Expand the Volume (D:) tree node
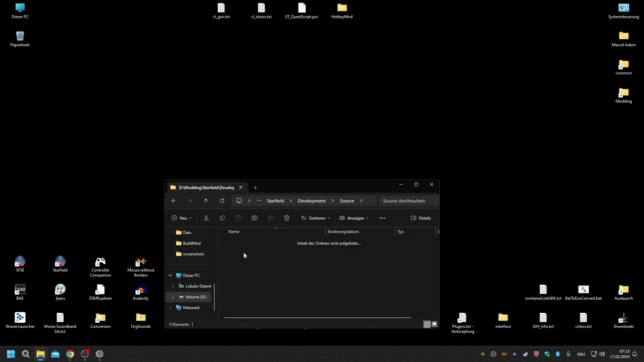644x362 pixels. tap(173, 297)
